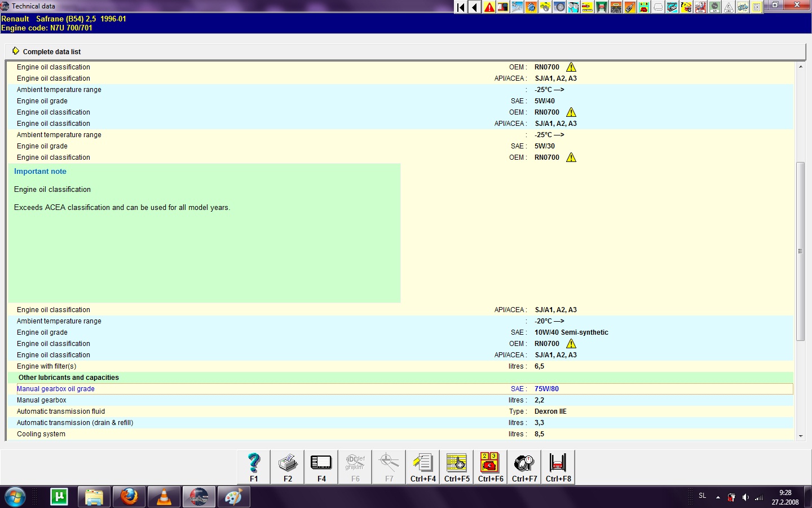812x508 pixels.
Task: Click the Ctrl+F6 red phone button
Action: pos(491,467)
